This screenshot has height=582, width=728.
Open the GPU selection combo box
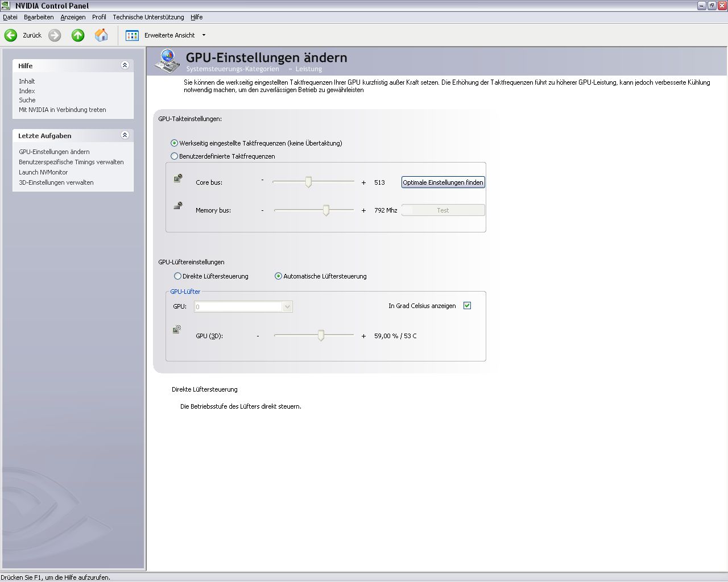[243, 307]
